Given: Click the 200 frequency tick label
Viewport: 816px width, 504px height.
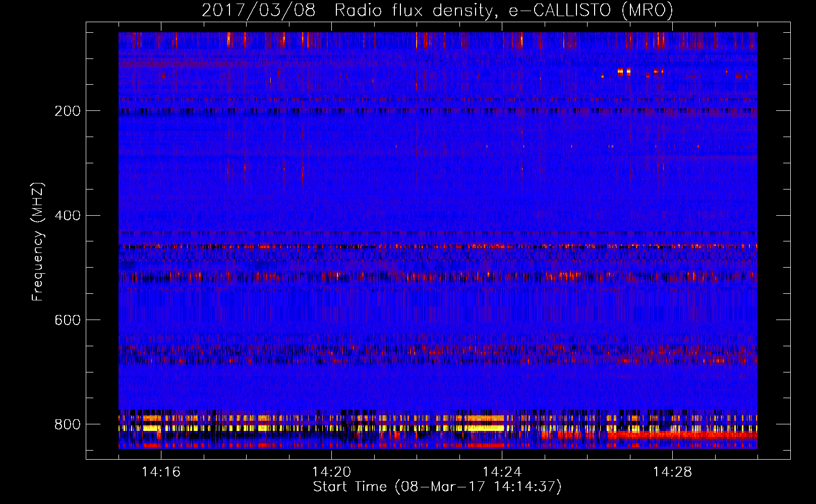Looking at the screenshot, I should [68, 111].
